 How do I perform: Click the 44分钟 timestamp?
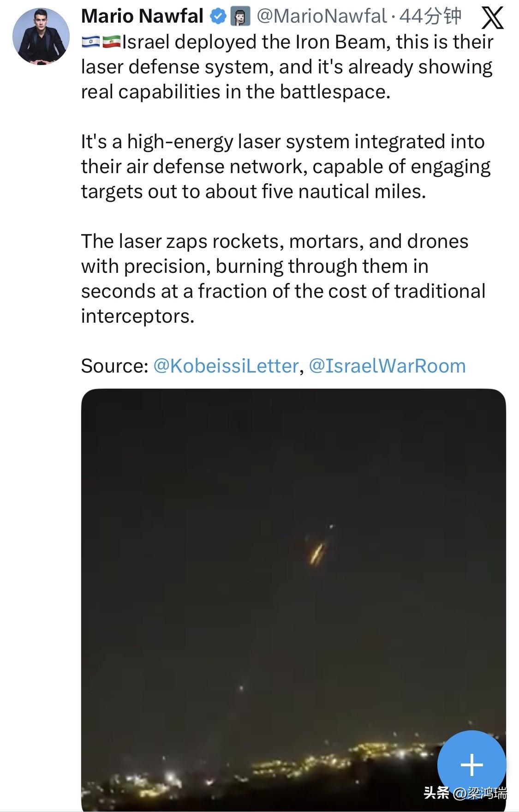[430, 17]
